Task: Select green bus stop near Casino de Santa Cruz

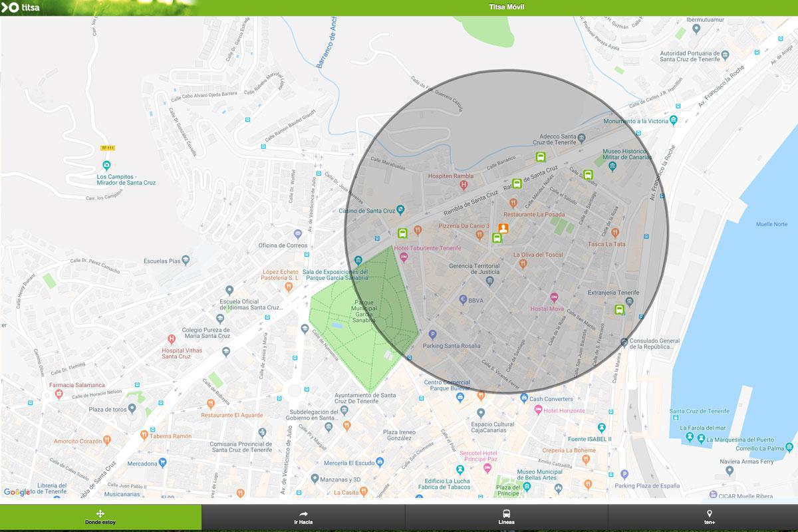Action: [402, 233]
